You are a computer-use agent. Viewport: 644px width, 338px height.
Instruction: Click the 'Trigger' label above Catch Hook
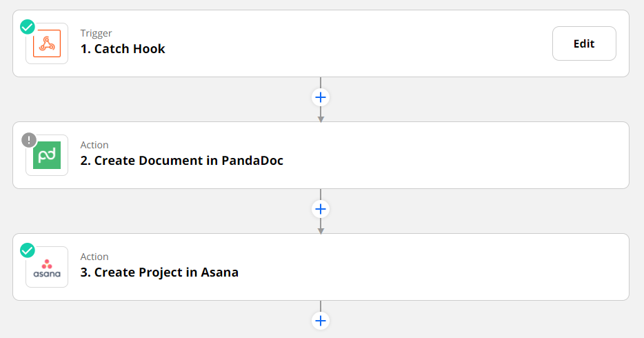pyautogui.click(x=96, y=33)
